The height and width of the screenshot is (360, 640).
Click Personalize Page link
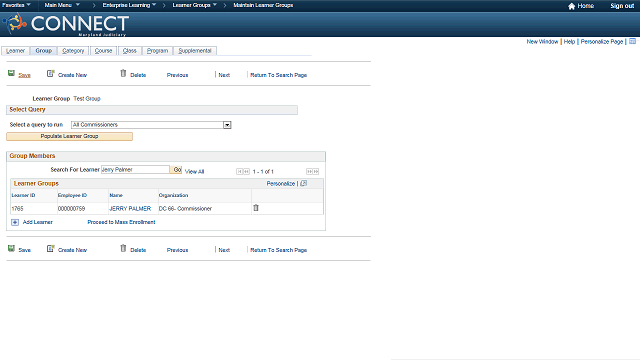[602, 42]
